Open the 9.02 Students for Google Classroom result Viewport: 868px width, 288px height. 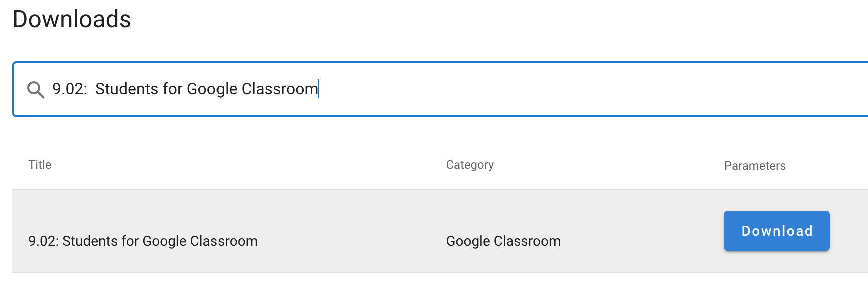pos(143,241)
